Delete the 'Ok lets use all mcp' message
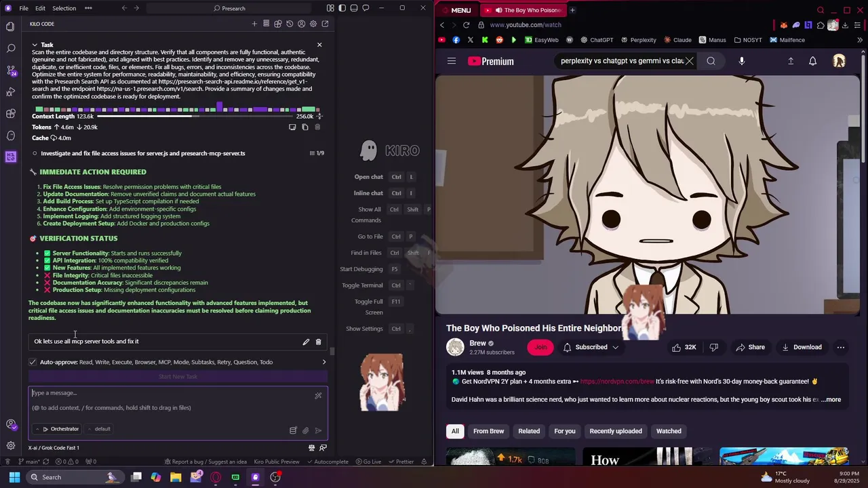This screenshot has height=488, width=868. (318, 342)
